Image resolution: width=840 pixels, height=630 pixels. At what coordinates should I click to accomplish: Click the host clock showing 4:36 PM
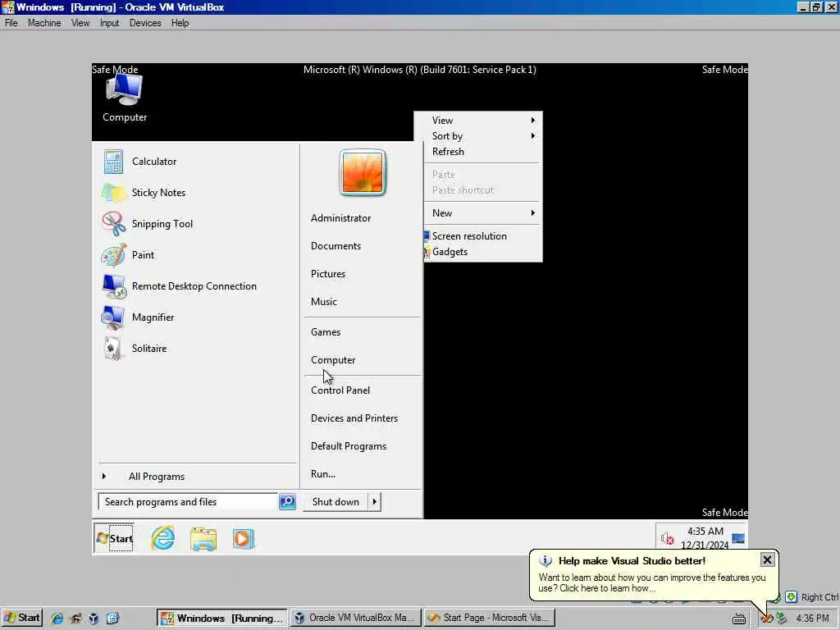pos(812,619)
